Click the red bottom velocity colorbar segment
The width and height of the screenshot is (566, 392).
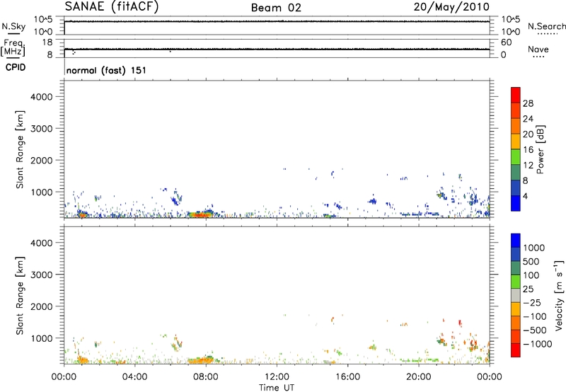[516, 350]
